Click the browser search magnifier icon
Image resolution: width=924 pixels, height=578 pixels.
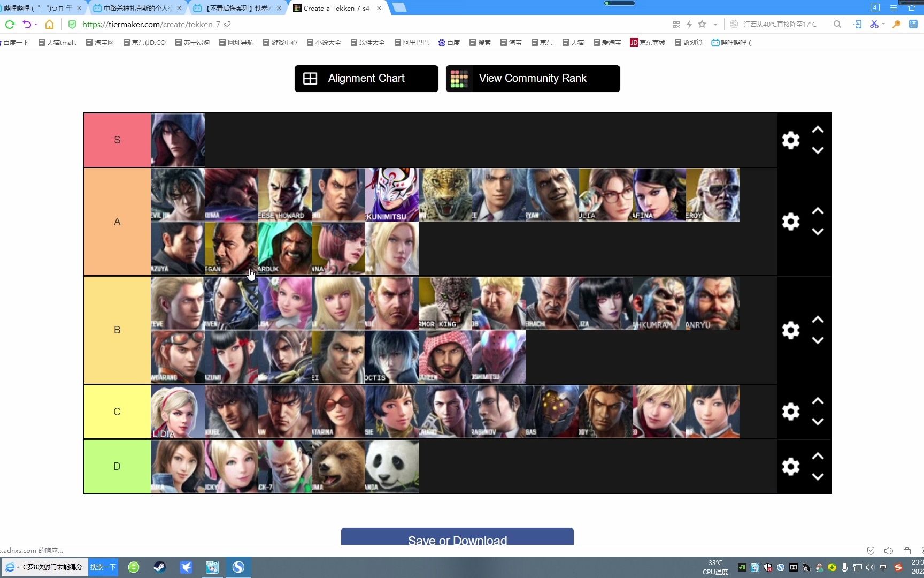[x=837, y=24]
